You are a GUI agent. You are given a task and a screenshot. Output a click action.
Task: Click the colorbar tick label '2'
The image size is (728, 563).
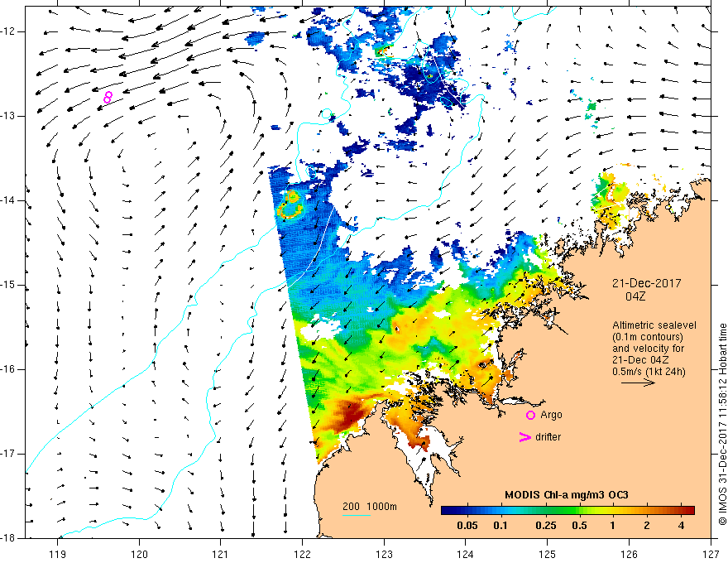coord(647,526)
